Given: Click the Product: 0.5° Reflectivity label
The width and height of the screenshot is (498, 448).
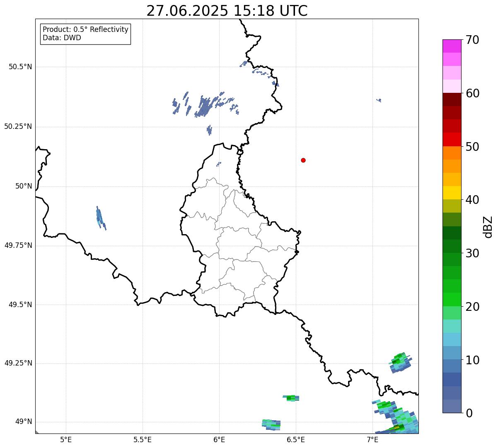Looking at the screenshot, I should [85, 30].
